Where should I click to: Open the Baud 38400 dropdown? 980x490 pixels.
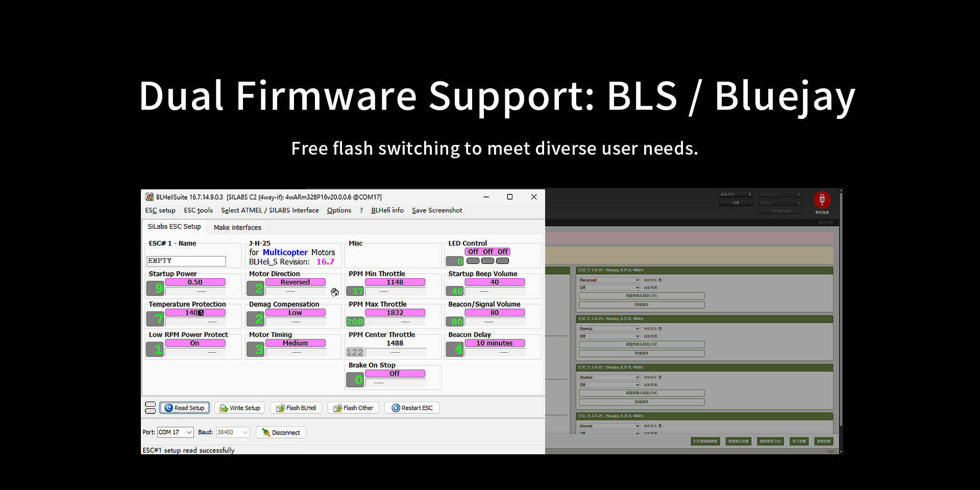coord(233,432)
